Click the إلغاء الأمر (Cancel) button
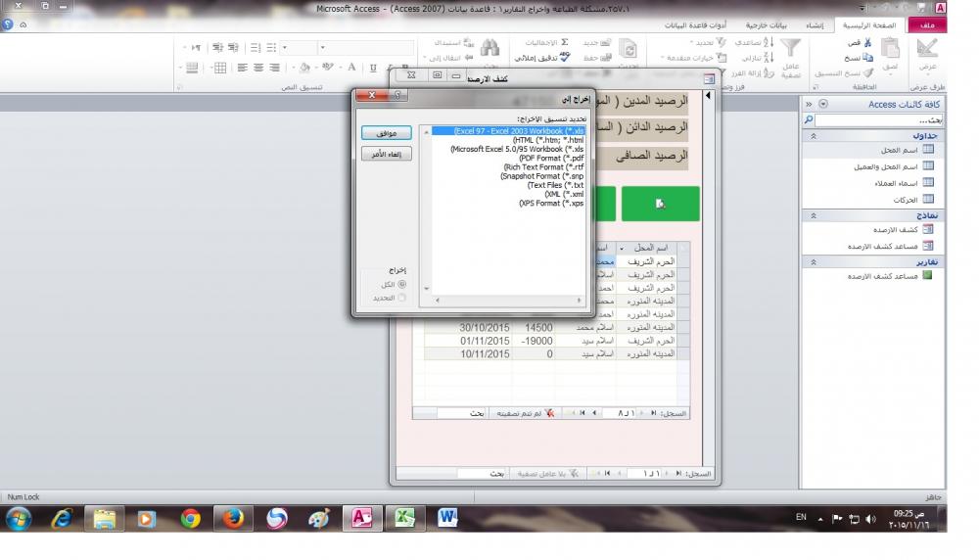 387,154
